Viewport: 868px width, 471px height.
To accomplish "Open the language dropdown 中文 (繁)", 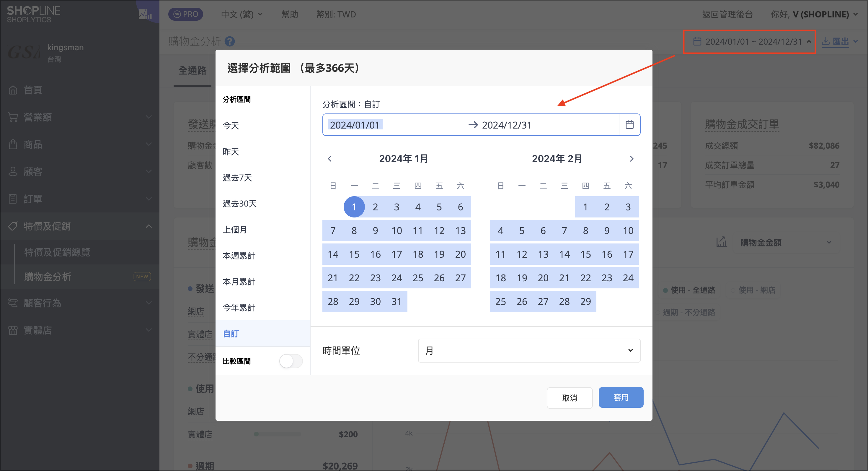I will point(241,14).
